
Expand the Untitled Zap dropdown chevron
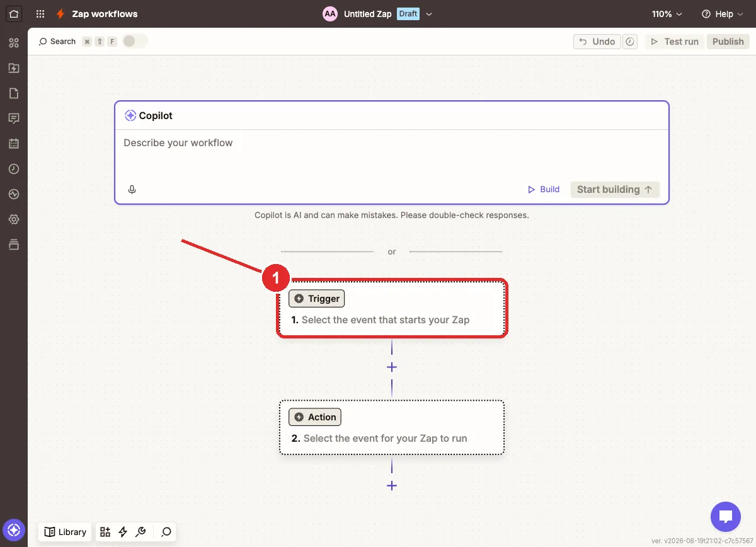(x=429, y=14)
